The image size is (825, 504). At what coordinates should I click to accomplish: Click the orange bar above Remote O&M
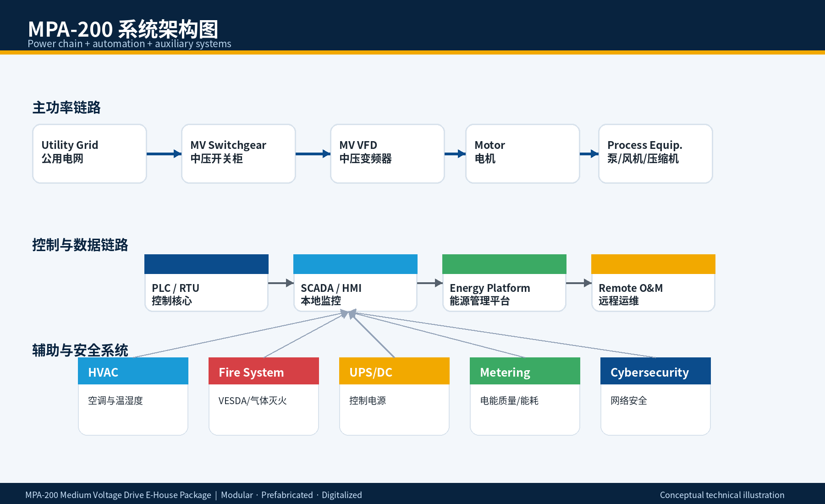(653, 264)
